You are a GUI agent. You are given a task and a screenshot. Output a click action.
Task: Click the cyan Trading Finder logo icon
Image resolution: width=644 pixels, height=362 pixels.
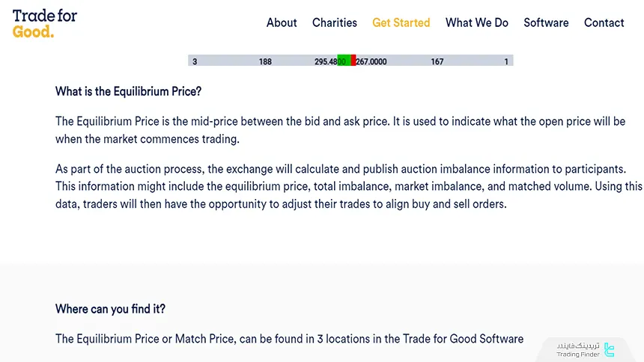coord(609,349)
